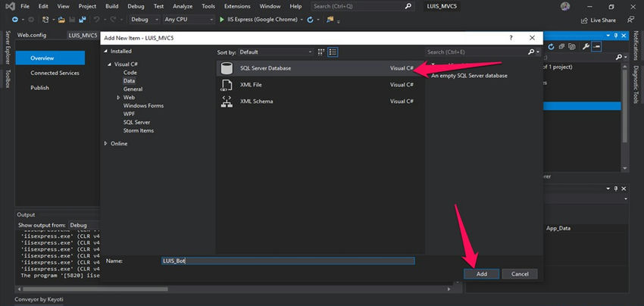
Task: Click Solution Explorer Show All Files icon
Action: [x=572, y=47]
